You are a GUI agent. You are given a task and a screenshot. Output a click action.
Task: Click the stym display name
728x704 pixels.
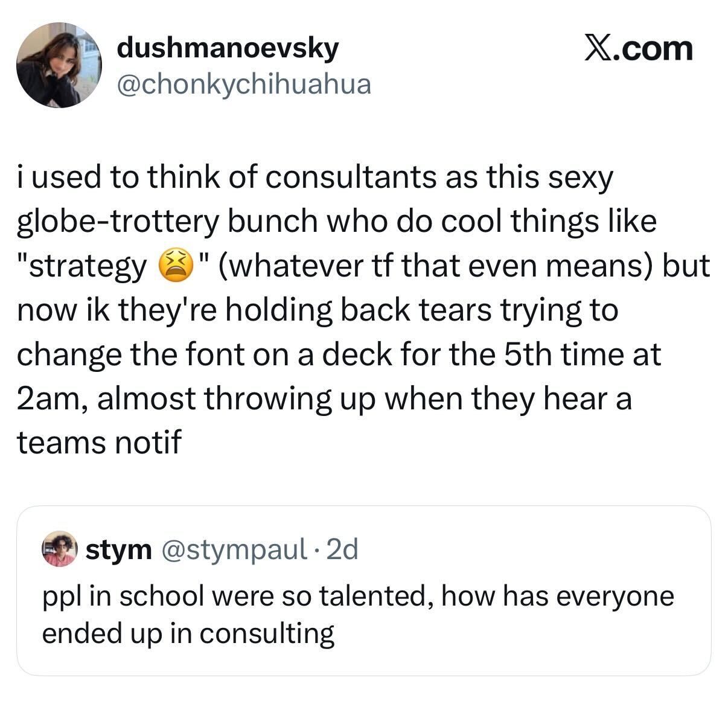pos(119,549)
